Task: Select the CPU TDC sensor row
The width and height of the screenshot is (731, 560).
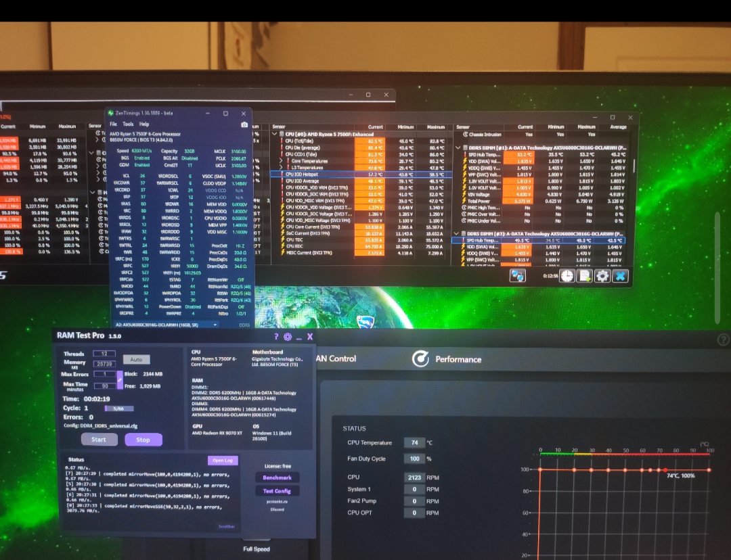Action: (361, 240)
